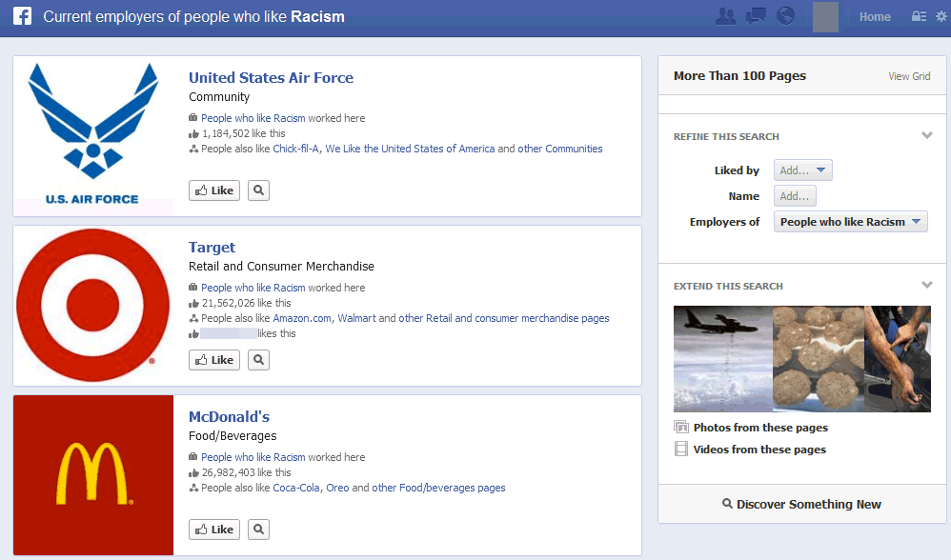Collapse the Extend This Search section

[926, 286]
